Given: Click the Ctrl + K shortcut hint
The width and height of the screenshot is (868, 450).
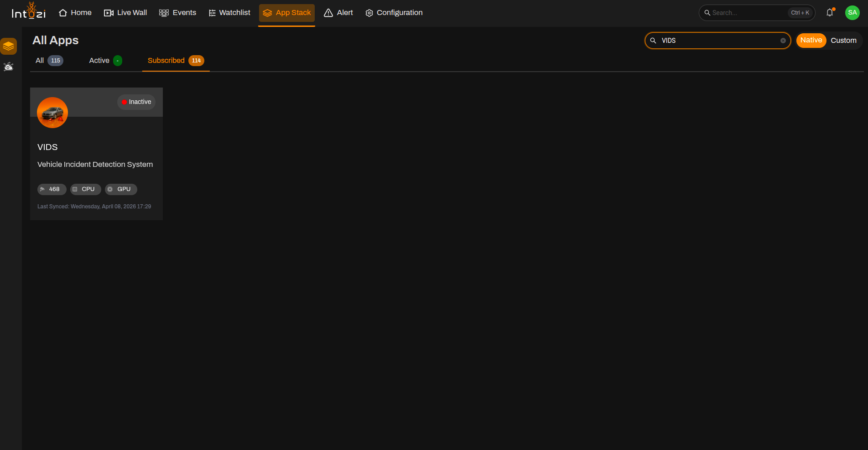Looking at the screenshot, I should click(x=800, y=13).
